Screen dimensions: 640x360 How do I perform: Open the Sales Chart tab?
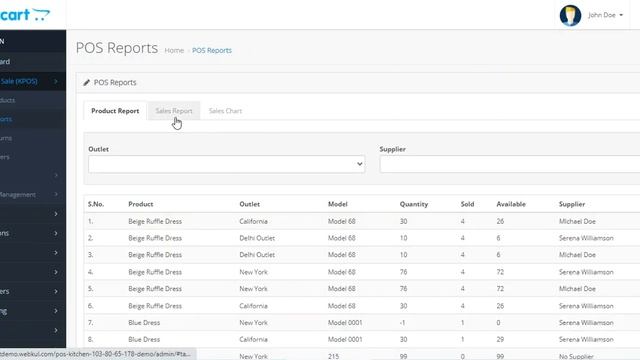point(225,111)
